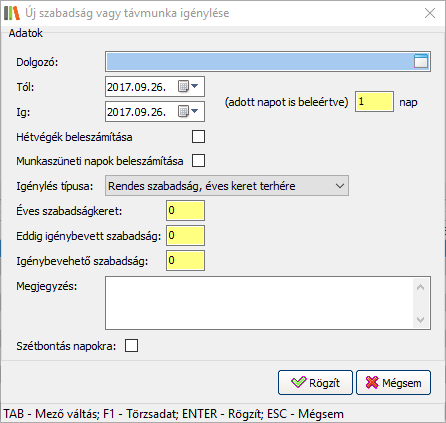Focus the nap day count field

(374, 102)
